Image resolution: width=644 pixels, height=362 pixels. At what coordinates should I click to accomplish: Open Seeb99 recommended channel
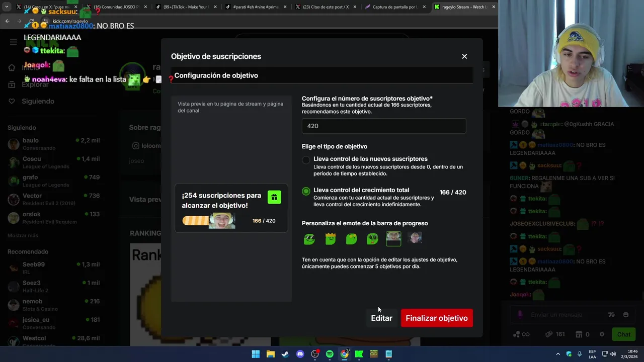53,268
